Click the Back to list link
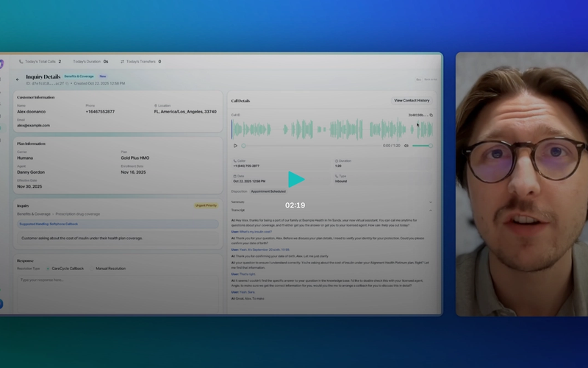The width and height of the screenshot is (588, 368). coord(431,79)
